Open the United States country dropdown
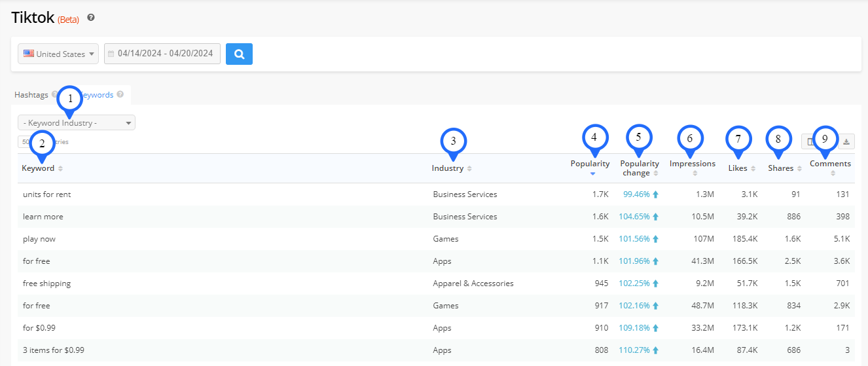868x366 pixels. pyautogui.click(x=58, y=54)
